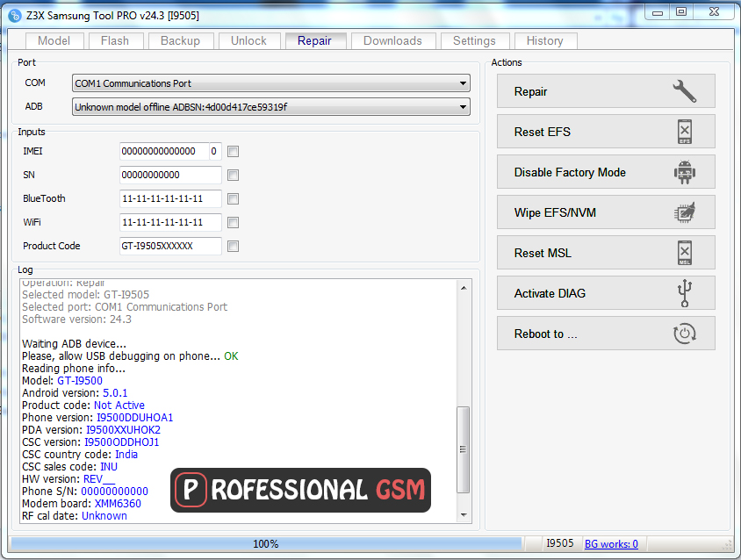741x560 pixels.
Task: Open the Backup tab
Action: pyautogui.click(x=181, y=40)
